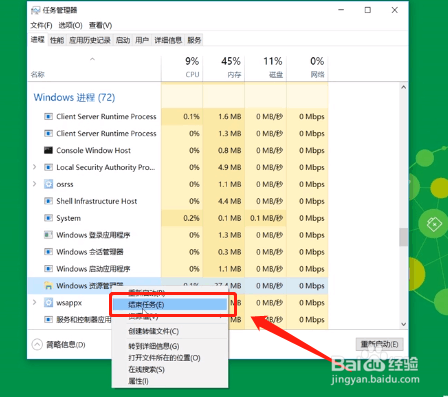The image size is (448, 397).
Task: Open the 选项(O) menu
Action: (x=70, y=25)
